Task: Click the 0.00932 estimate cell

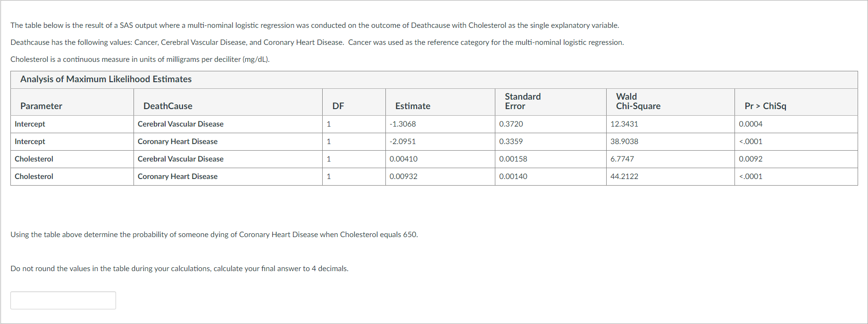Action: point(403,176)
